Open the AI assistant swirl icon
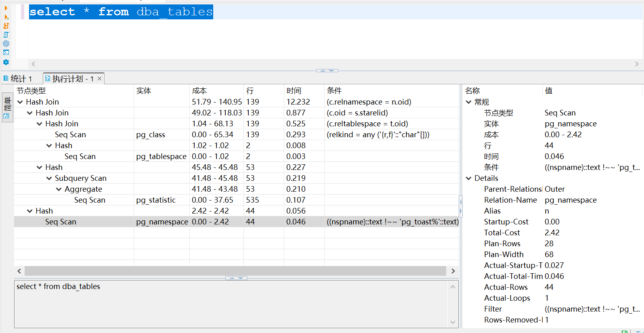644x333 pixels. click(x=6, y=44)
